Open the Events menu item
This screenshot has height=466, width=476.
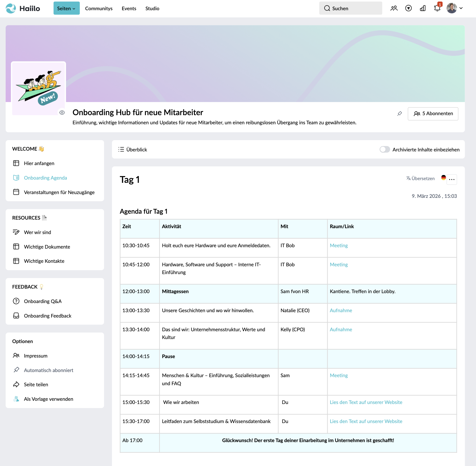pyautogui.click(x=129, y=8)
